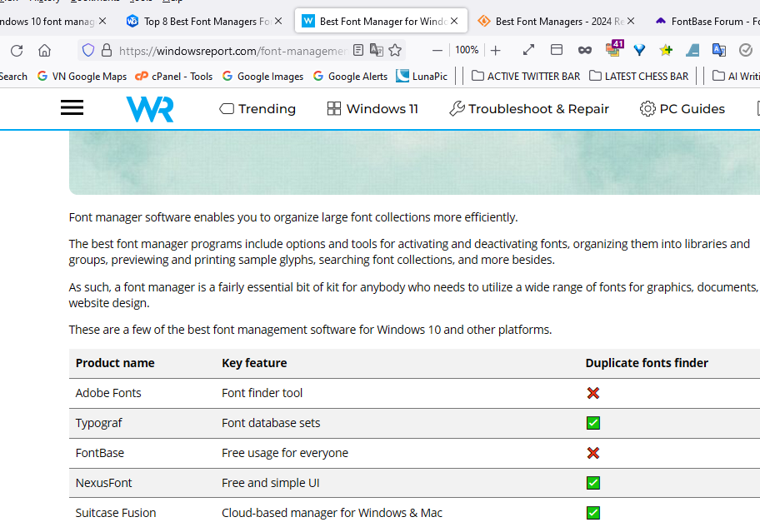This screenshot has width=760, height=532.
Task: Click the grey circled checkmark toolbar icon
Action: click(746, 50)
